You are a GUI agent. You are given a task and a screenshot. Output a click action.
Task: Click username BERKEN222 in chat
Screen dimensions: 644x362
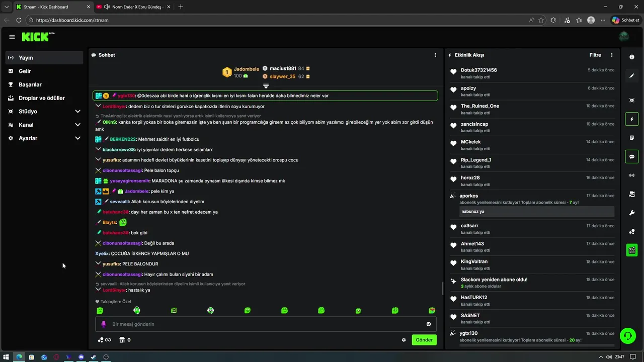click(x=123, y=139)
